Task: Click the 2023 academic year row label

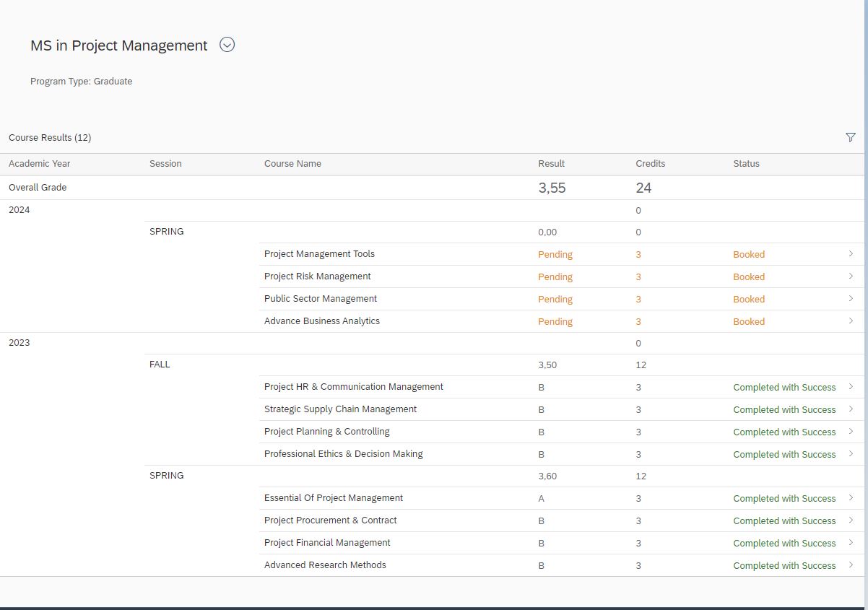Action: coord(19,343)
